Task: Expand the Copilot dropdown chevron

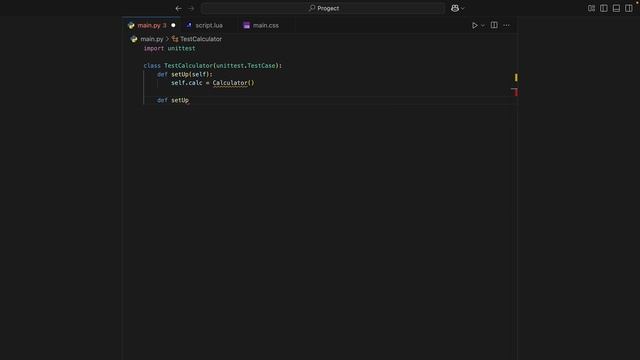Action: (462, 9)
